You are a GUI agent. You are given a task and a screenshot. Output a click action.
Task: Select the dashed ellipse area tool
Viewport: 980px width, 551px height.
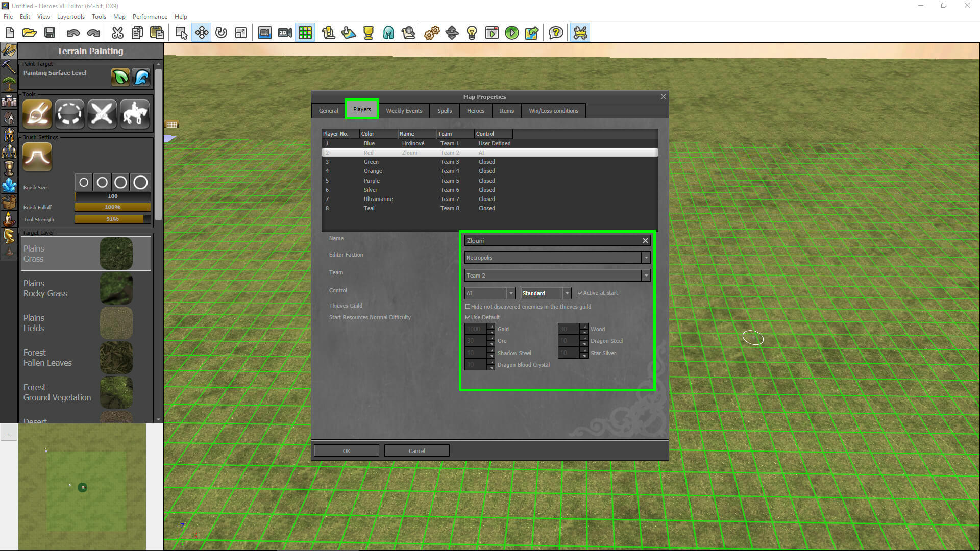(70, 113)
